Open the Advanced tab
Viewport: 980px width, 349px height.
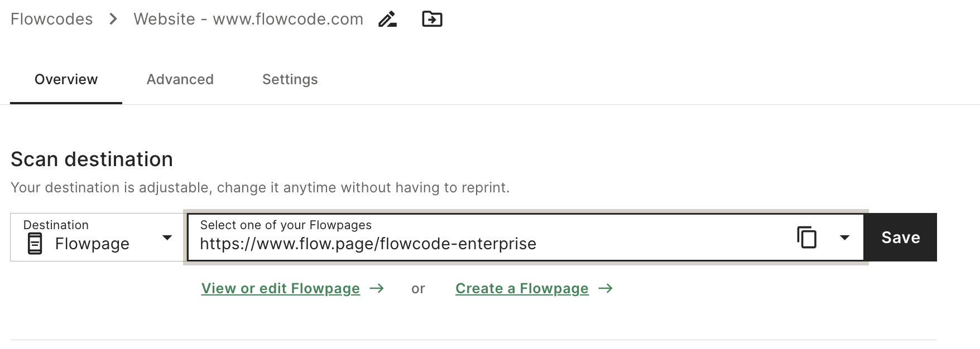[x=180, y=79]
